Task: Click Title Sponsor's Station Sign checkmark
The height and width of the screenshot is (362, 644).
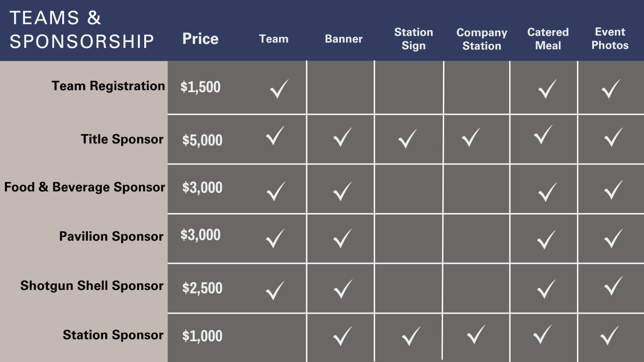Action: tap(408, 139)
